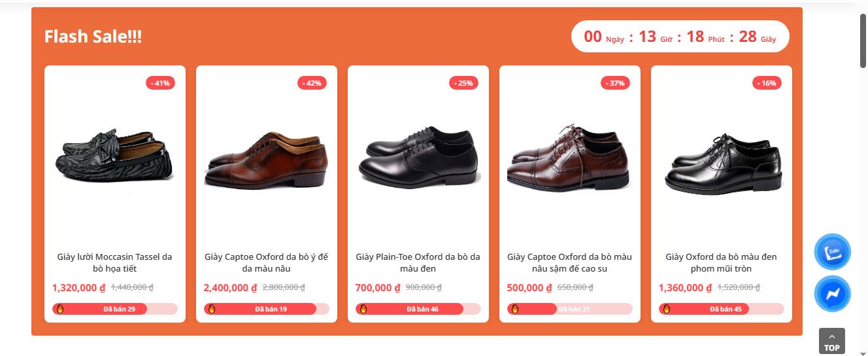
Task: Click black round-toe Oxford shoe image
Action: (x=722, y=164)
